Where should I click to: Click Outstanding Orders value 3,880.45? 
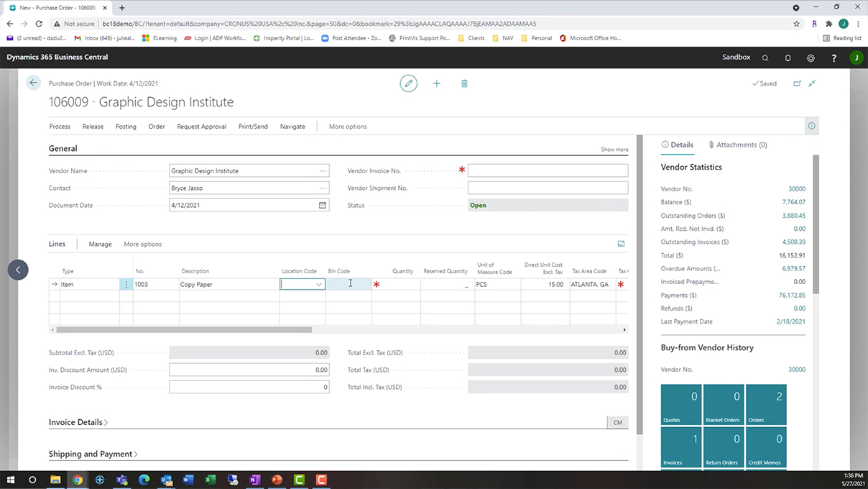pyautogui.click(x=793, y=216)
